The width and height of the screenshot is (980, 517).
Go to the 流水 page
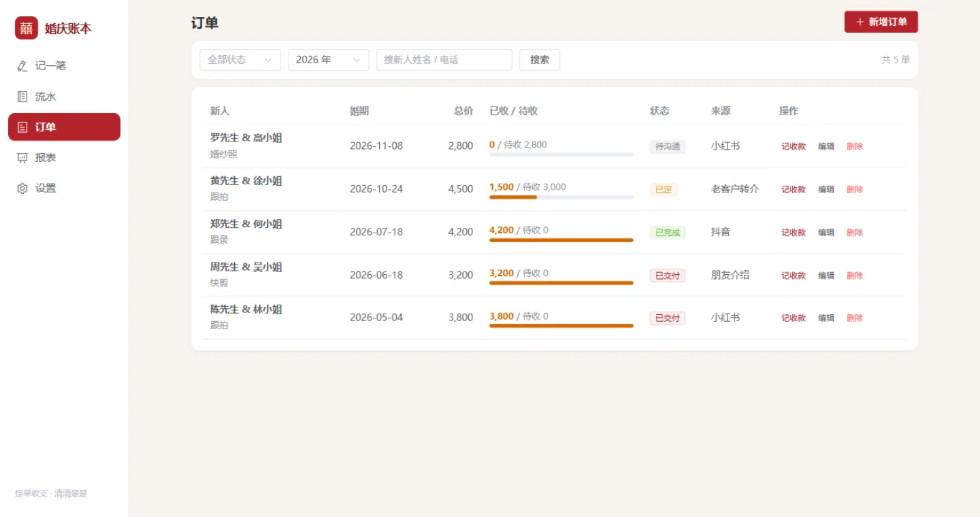pyautogui.click(x=64, y=97)
